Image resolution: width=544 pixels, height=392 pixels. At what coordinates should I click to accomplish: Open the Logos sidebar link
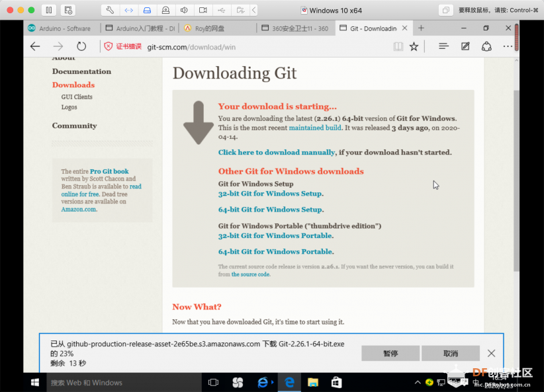coord(69,107)
